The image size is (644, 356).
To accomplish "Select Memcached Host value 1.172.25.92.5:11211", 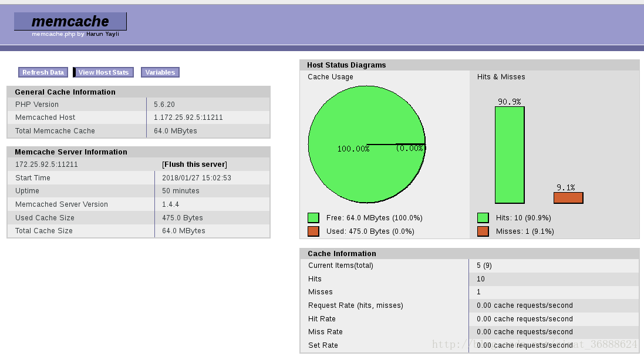I will tap(188, 117).
